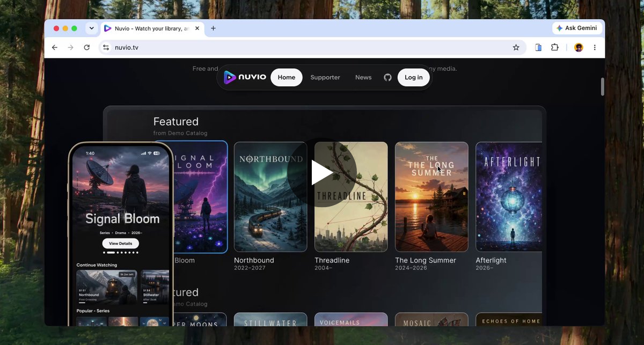Screen dimensions: 644x345
Task: Open the Stillwater poster in second row
Action: point(270,319)
